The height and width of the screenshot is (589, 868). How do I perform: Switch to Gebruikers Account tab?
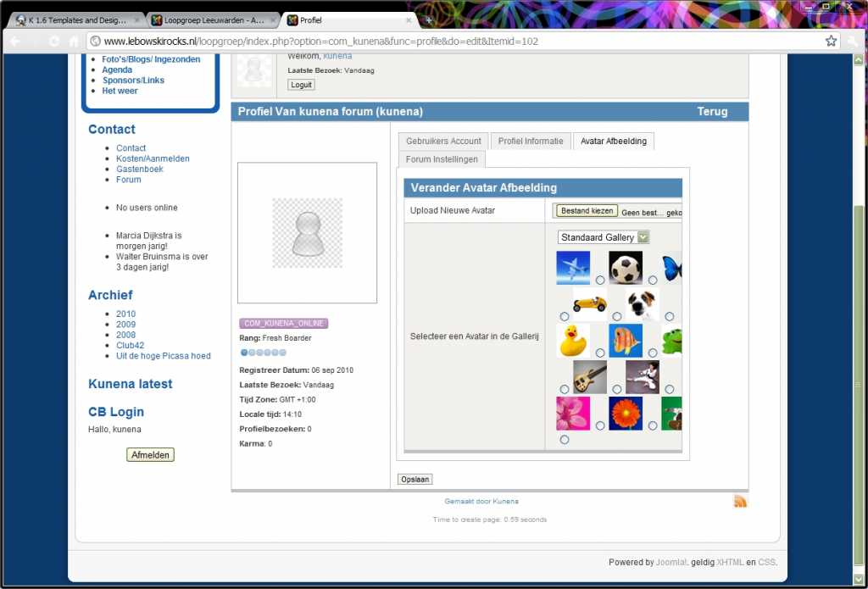(443, 142)
